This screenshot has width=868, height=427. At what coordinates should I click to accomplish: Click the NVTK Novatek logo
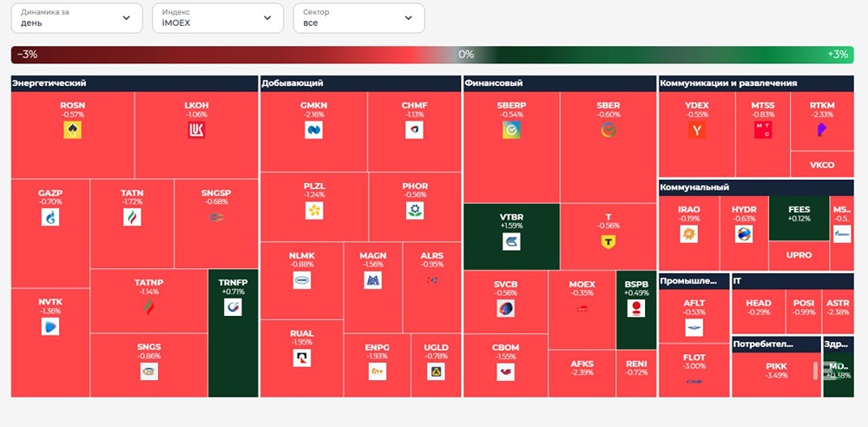[x=50, y=326]
